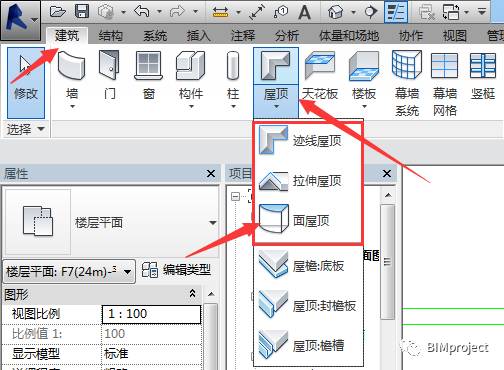Viewport: 504px width, 370px height.
Task: Switch to the 体量和场地 ribbon tab
Action: (x=349, y=35)
